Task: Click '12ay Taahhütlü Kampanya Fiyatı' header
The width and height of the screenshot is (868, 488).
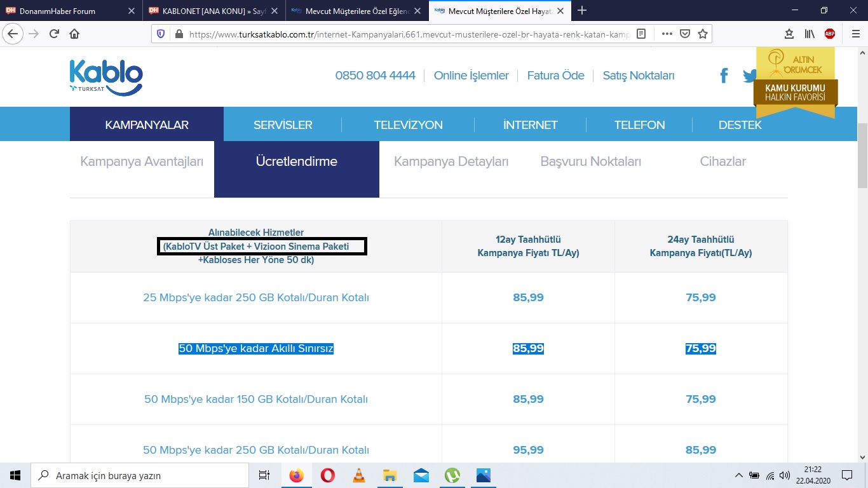Action: point(528,247)
